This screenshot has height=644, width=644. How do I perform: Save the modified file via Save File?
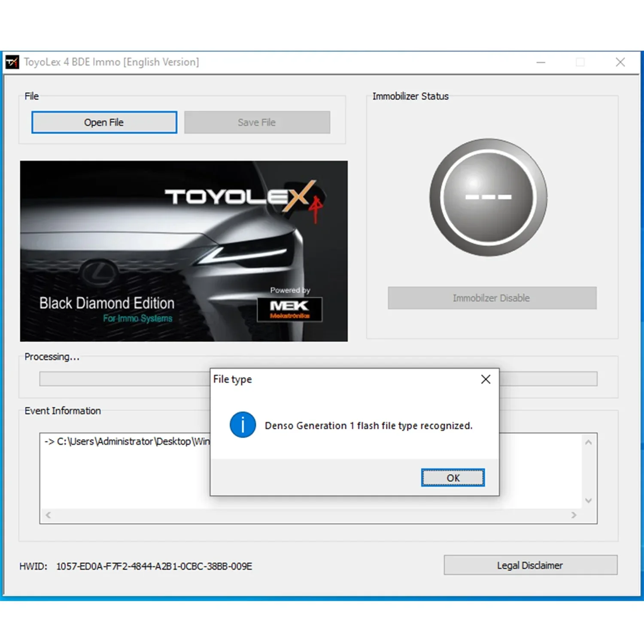pos(256,122)
